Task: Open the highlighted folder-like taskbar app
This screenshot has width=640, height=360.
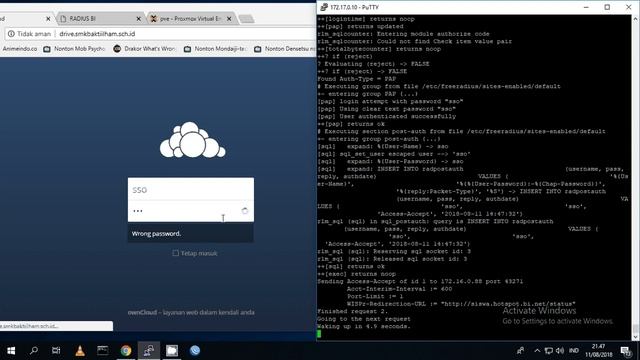Action: point(172,351)
